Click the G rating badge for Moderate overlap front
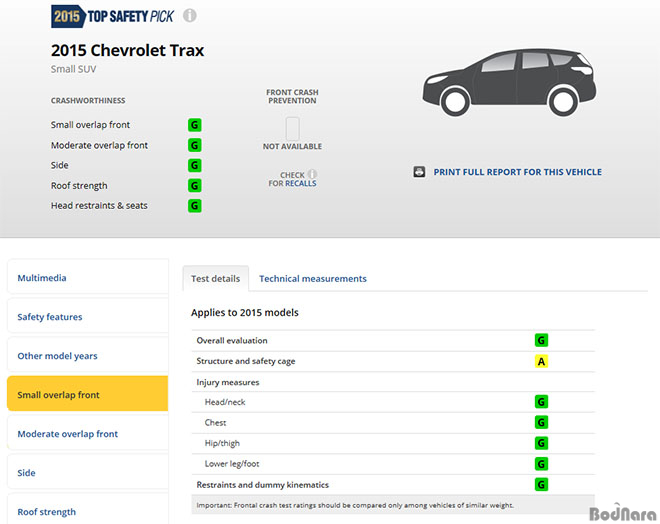 point(194,145)
